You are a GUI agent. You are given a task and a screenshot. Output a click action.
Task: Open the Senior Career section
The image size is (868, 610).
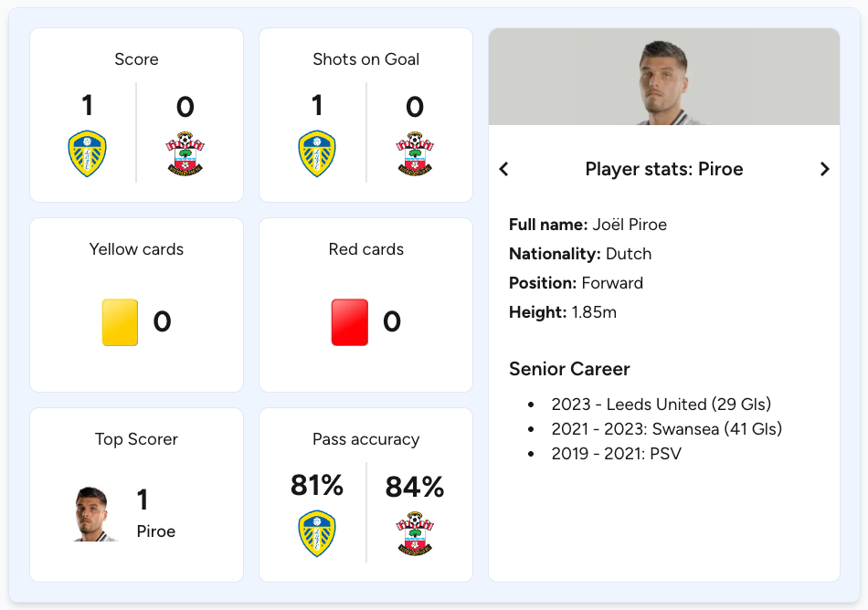569,369
